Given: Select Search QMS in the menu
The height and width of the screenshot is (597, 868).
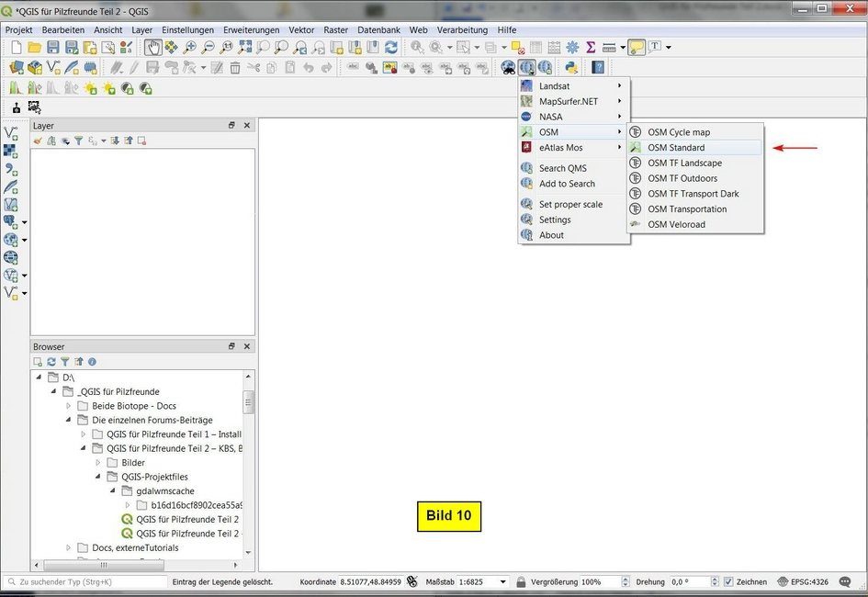Looking at the screenshot, I should [x=562, y=168].
